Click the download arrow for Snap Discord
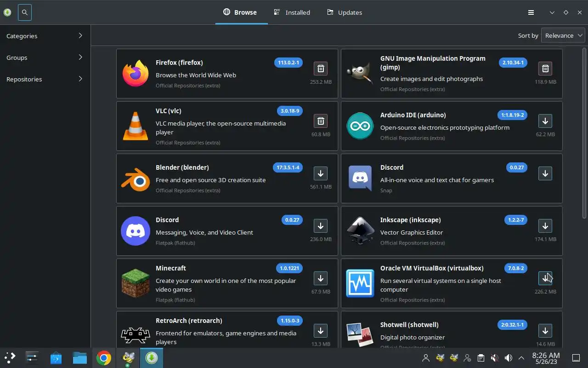Screen dimensions: 588x368 pyautogui.click(x=545, y=173)
